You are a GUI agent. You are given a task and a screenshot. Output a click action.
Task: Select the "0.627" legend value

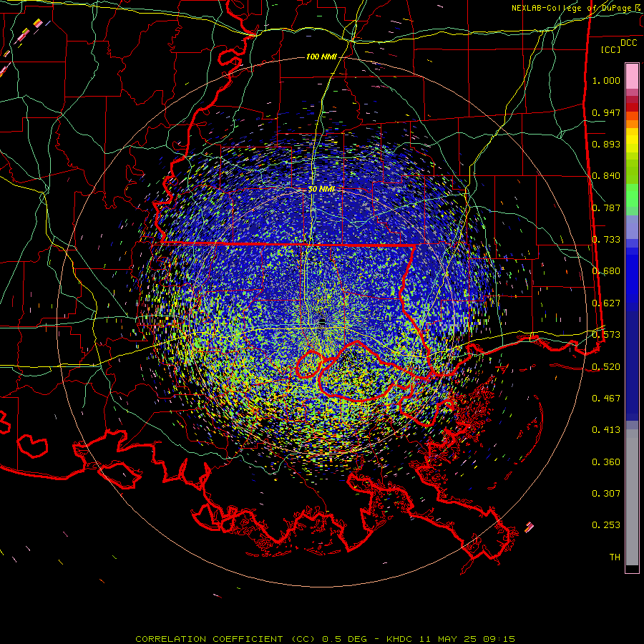[606, 303]
